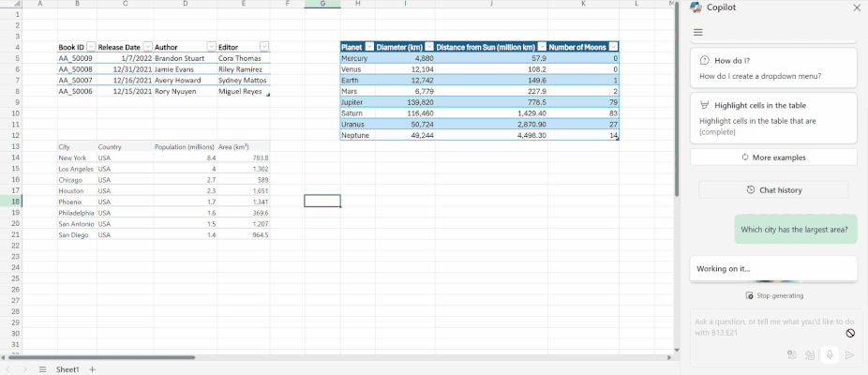The width and height of the screenshot is (868, 375).
Task: Select the 'Highlight cells in the table' card
Action: [x=773, y=118]
